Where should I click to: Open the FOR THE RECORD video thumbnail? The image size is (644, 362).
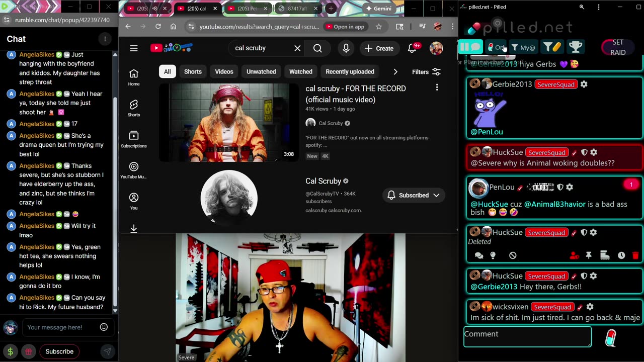coord(229,122)
